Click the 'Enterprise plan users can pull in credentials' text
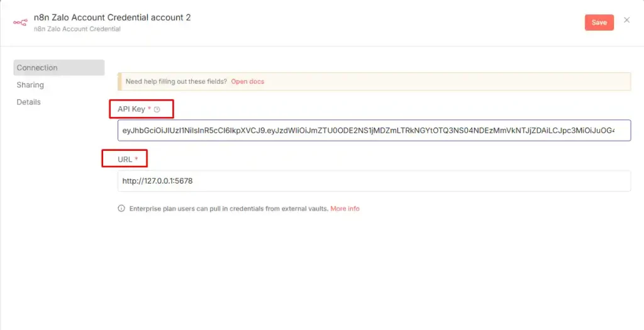Viewport: 644px width, 330px height. 229,209
